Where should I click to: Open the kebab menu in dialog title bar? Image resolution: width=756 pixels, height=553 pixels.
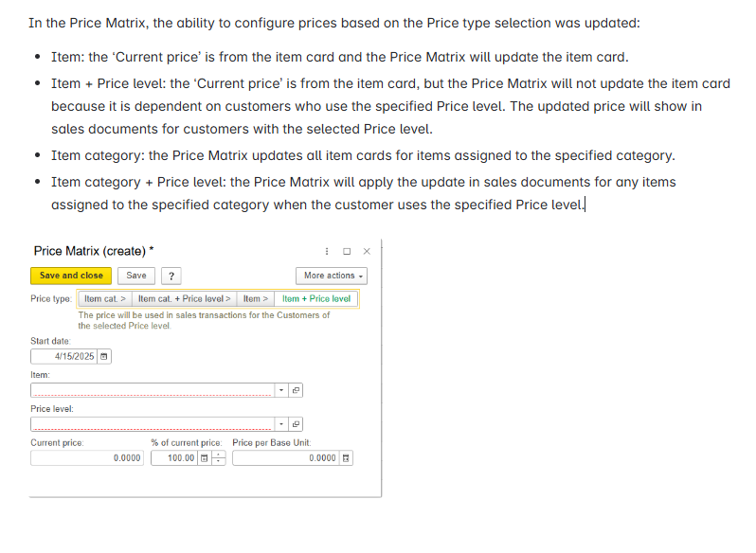point(327,252)
